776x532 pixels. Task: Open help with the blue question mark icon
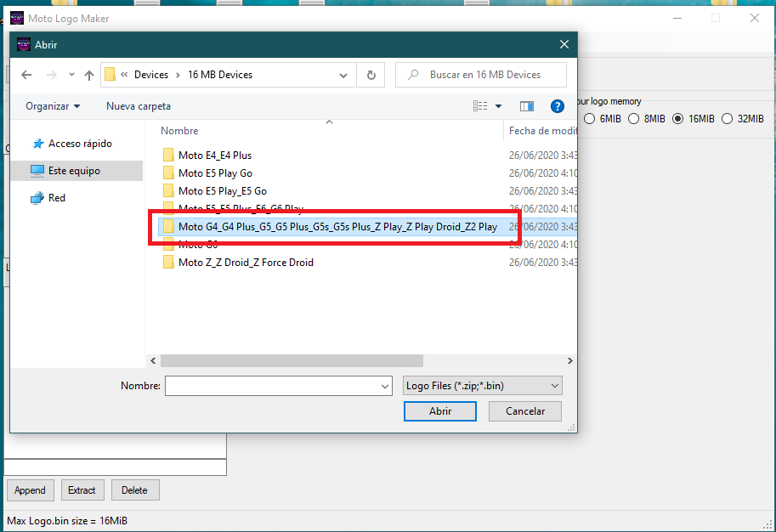(558, 106)
